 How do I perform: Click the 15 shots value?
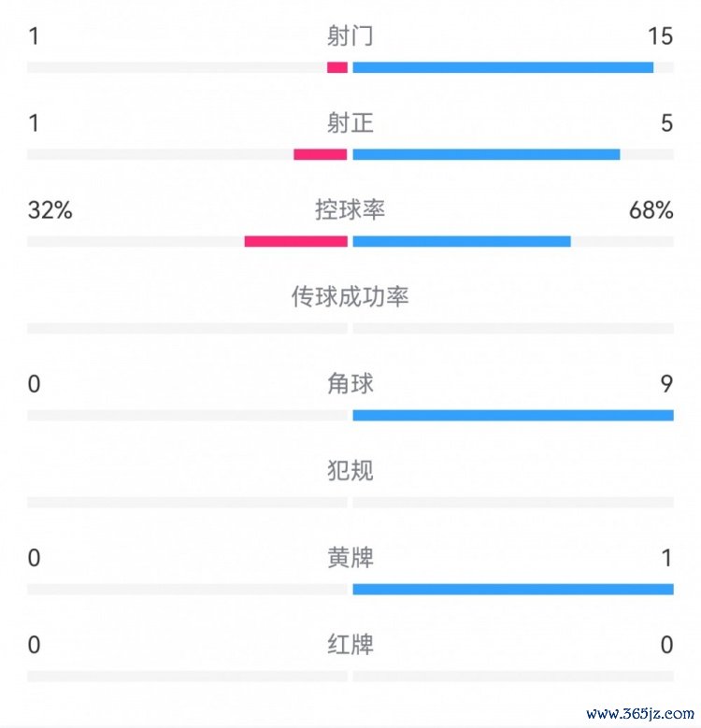[x=660, y=36]
